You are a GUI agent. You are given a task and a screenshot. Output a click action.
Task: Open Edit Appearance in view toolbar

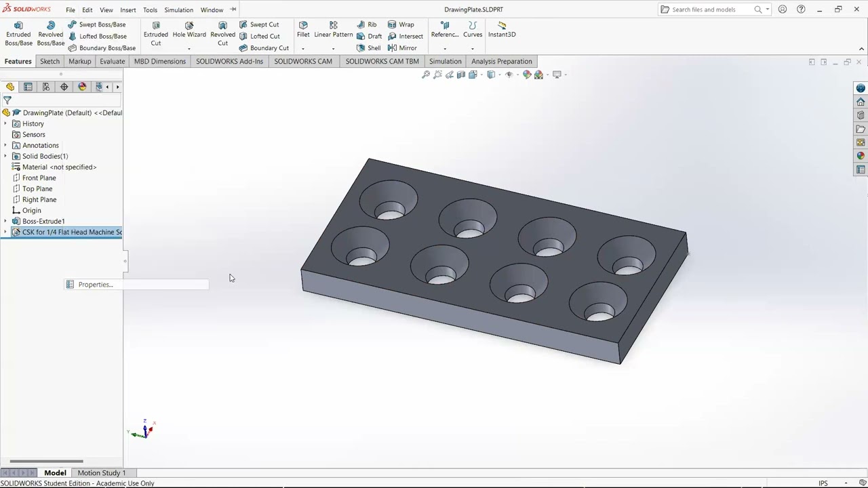click(x=527, y=75)
